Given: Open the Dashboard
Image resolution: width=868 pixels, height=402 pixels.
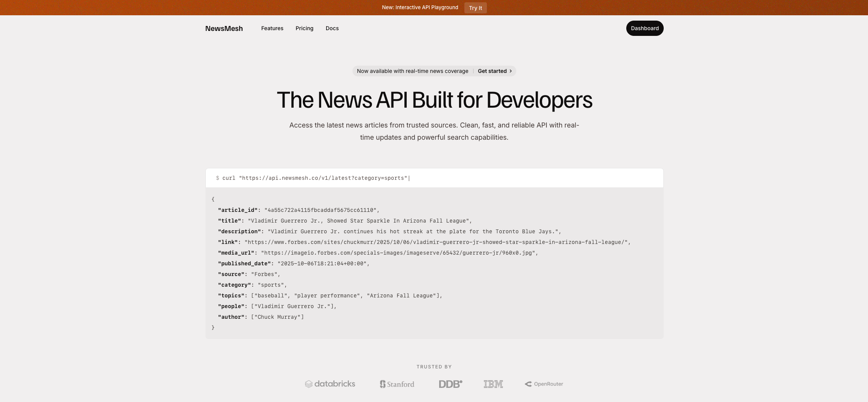Looking at the screenshot, I should 645,28.
